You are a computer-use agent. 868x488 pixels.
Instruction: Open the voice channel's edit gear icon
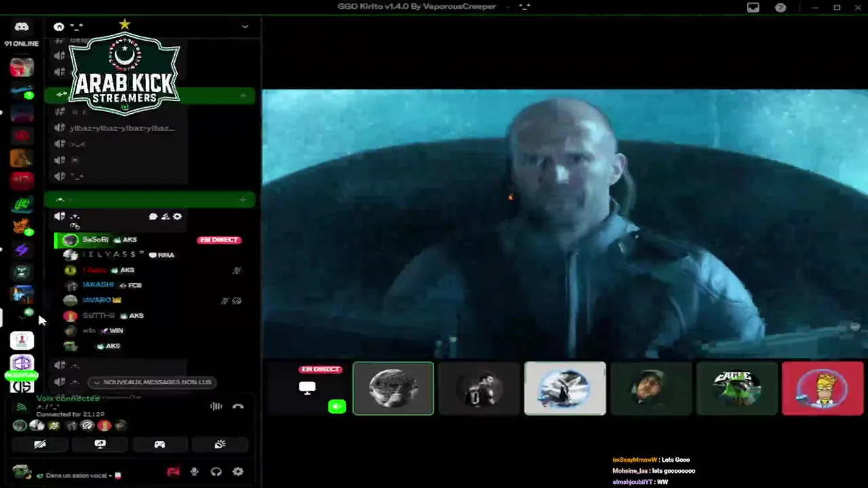tap(177, 216)
